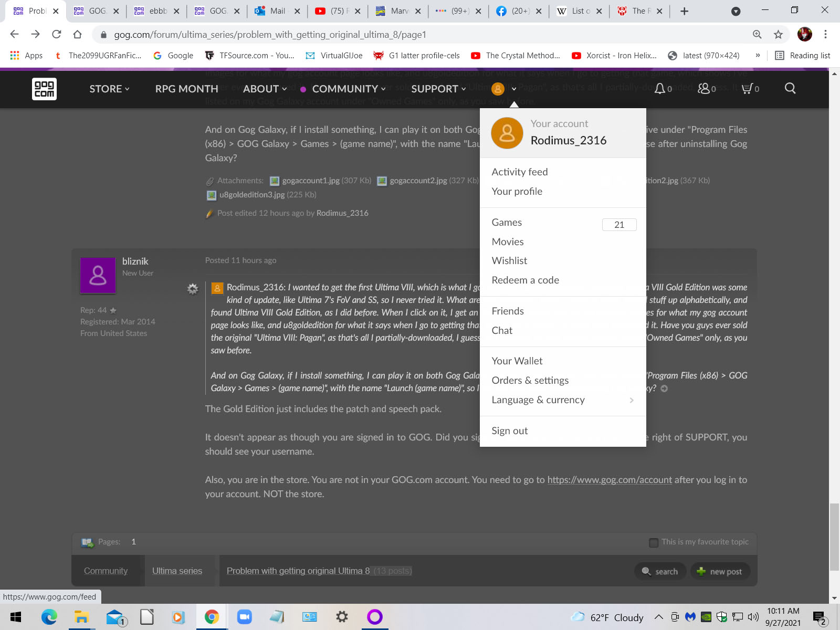This screenshot has height=630, width=840.
Task: Open the friends icon in header
Action: (703, 89)
